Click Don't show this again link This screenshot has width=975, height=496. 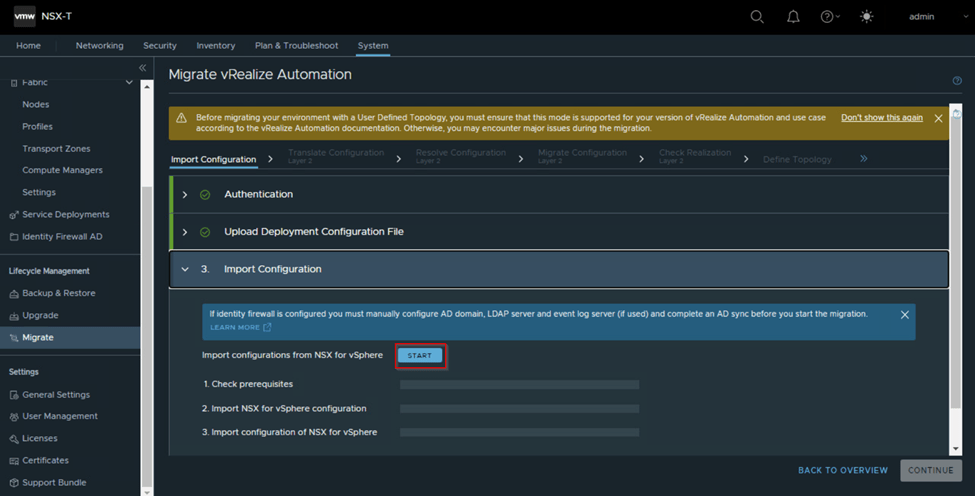click(881, 118)
